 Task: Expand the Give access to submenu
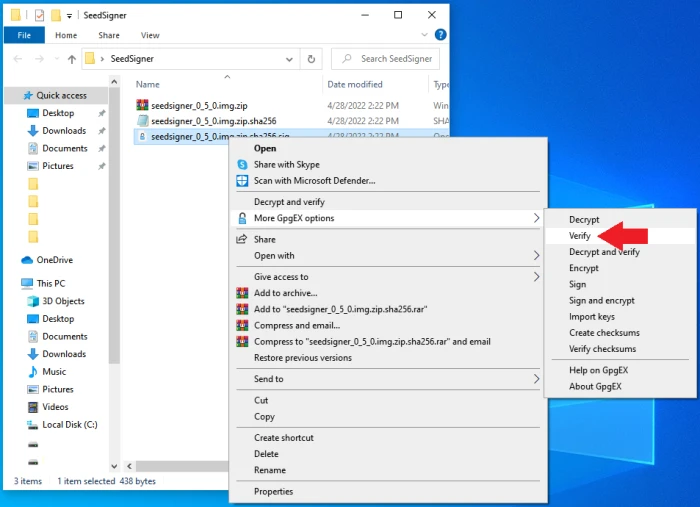point(537,277)
